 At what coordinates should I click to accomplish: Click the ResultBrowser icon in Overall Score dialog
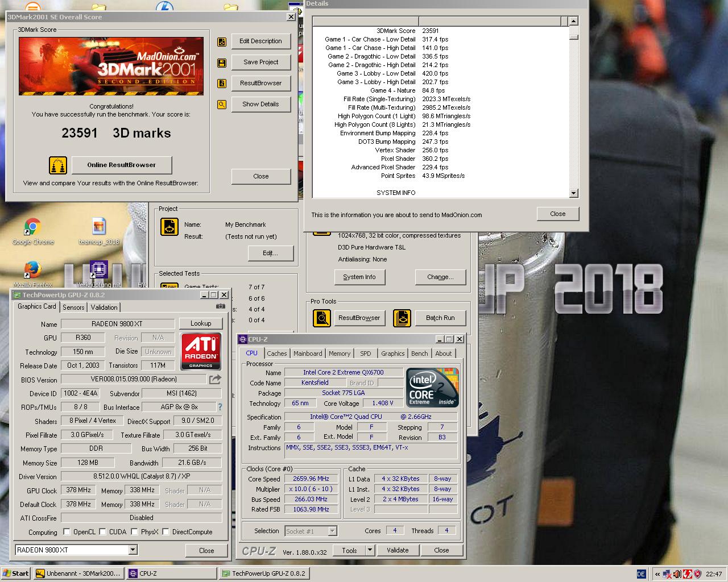[222, 84]
